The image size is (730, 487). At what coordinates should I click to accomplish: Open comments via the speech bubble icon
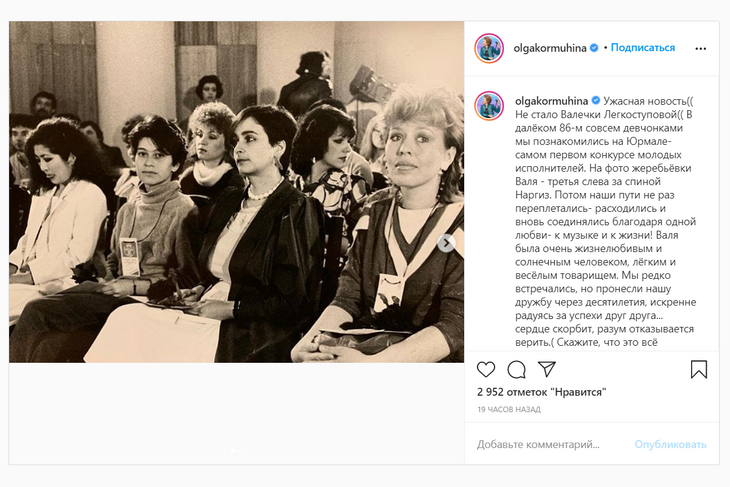coord(516,370)
